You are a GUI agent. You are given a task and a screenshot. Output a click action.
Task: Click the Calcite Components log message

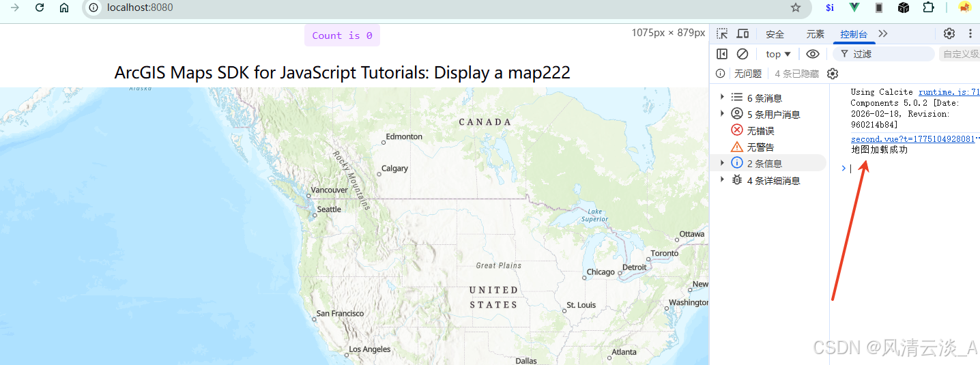905,108
